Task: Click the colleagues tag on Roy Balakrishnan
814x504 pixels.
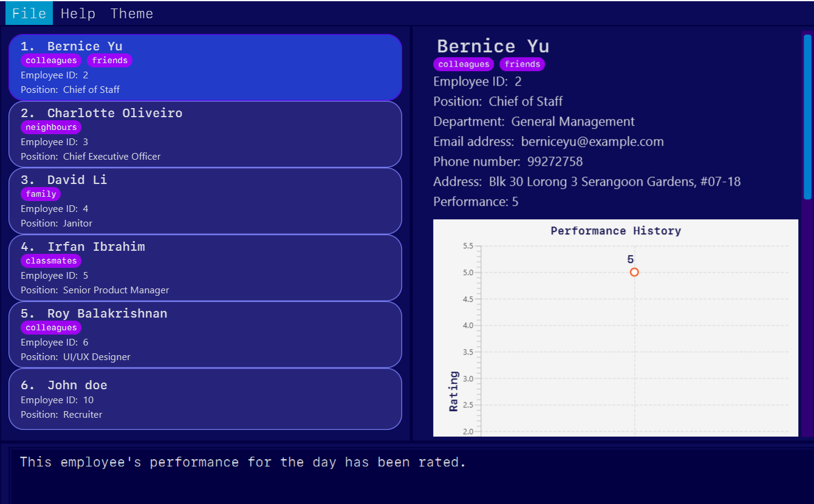Action: tap(51, 328)
